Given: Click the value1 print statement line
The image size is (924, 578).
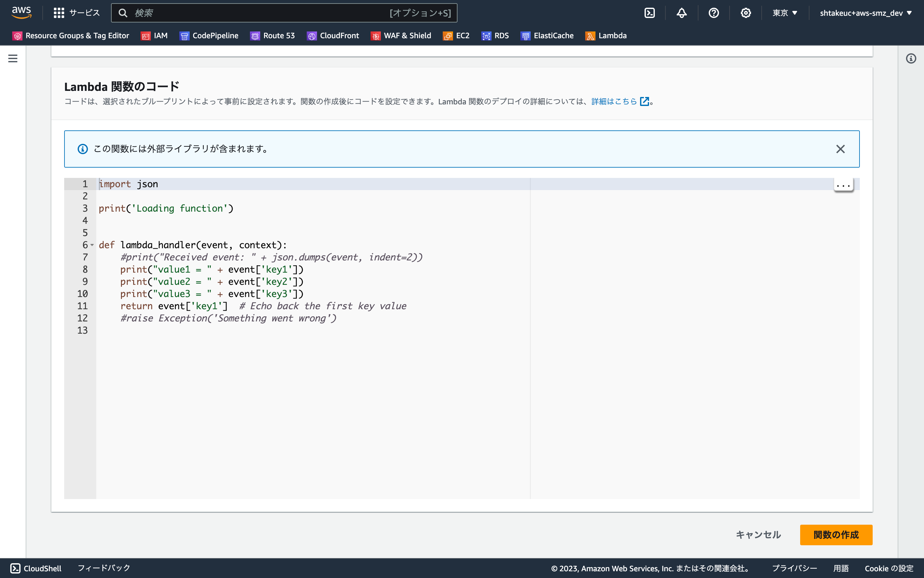Looking at the screenshot, I should pos(212,269).
